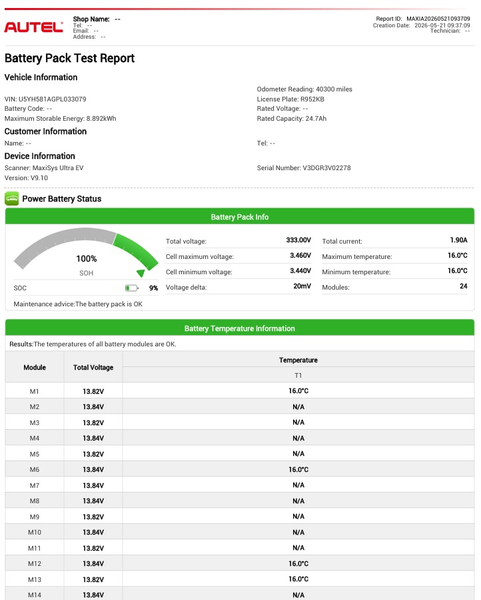Select the M14 module row label
The height and width of the screenshot is (600, 481).
pyautogui.click(x=34, y=595)
